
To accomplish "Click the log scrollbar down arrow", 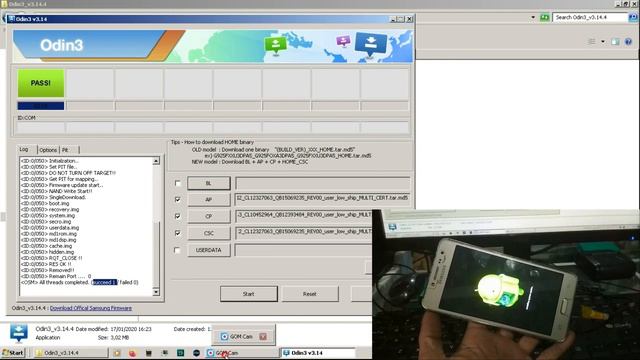I will pos(156,292).
